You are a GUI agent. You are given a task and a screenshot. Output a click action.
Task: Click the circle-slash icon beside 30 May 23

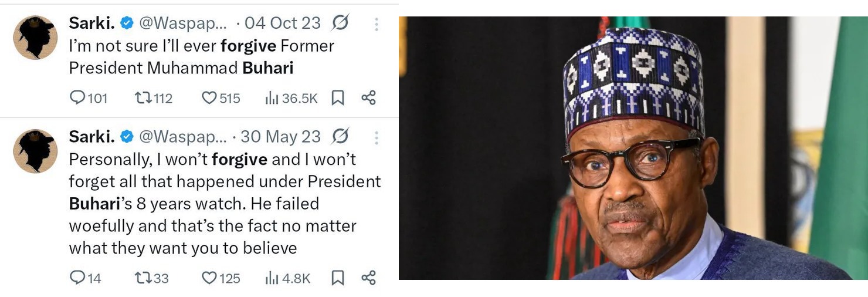[x=340, y=137]
